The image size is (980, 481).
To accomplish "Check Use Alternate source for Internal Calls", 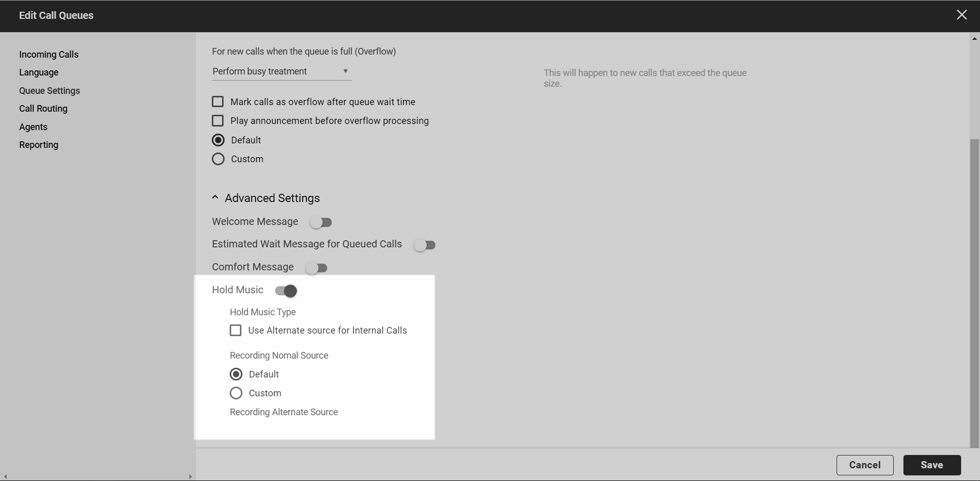I will coord(235,330).
